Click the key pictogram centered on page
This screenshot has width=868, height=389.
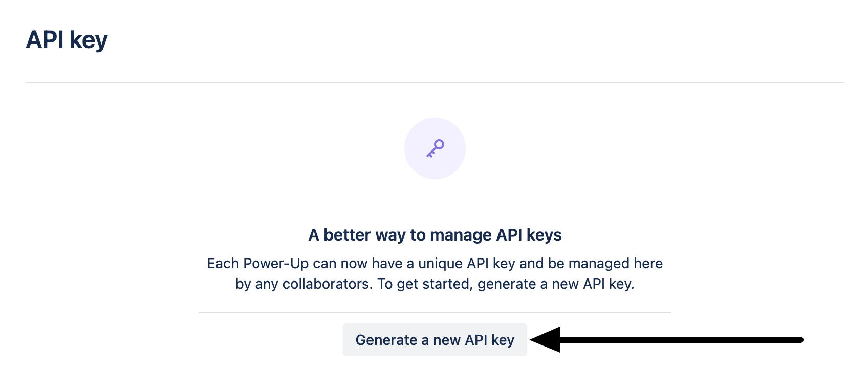pos(435,148)
